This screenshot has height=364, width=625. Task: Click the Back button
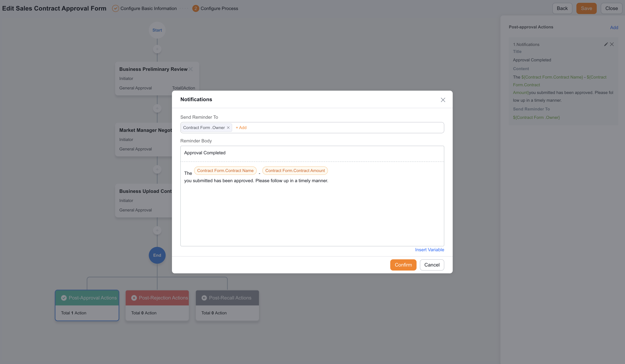562,8
